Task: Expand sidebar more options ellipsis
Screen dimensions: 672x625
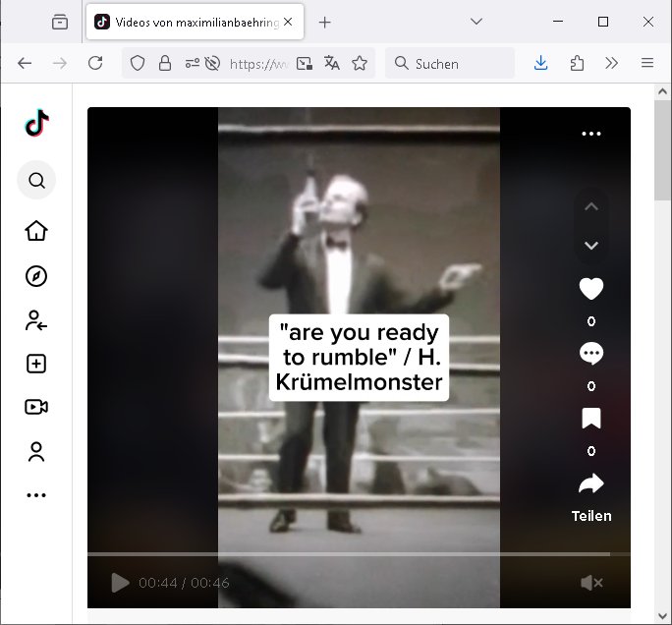Action: click(36, 495)
